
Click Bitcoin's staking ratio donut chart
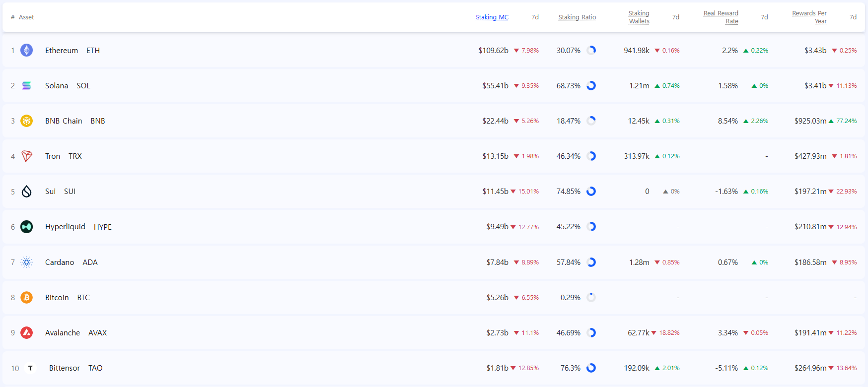[x=591, y=297]
